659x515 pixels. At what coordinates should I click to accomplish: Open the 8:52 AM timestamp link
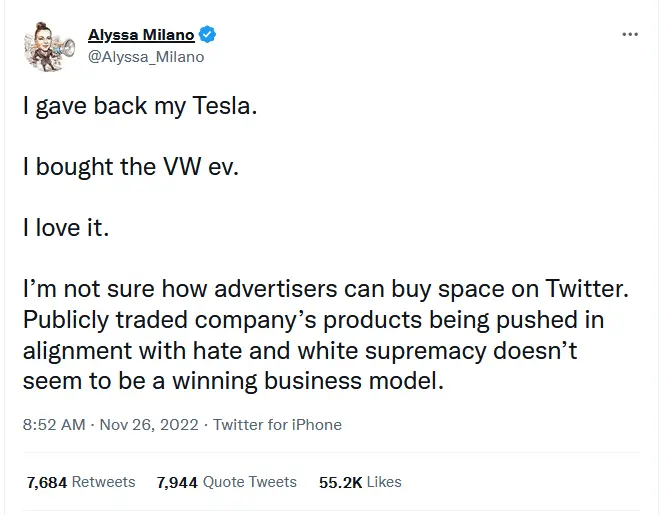point(54,425)
